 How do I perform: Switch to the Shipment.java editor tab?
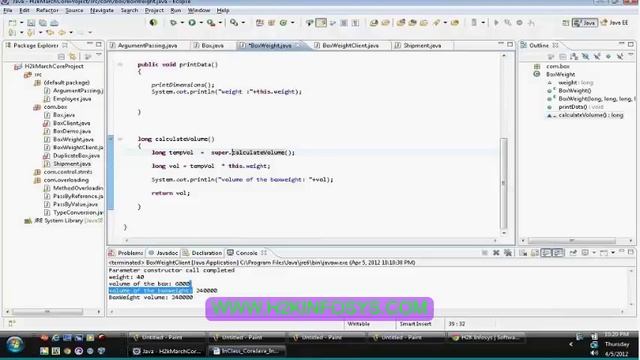[422, 45]
